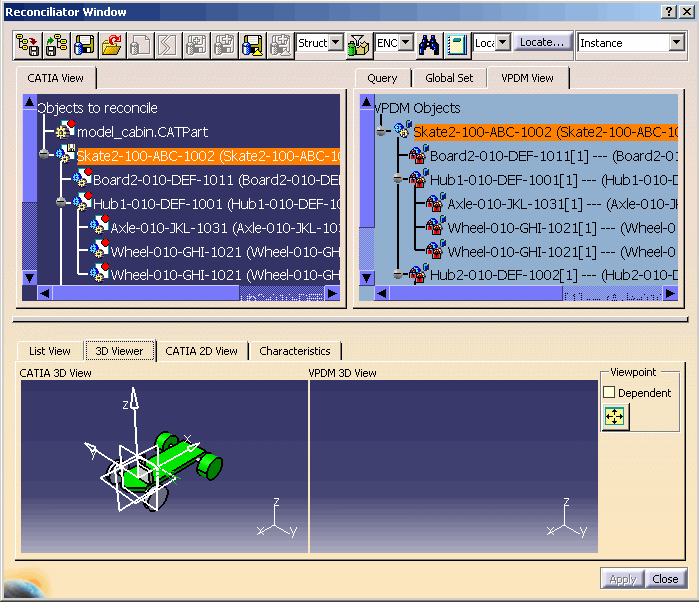Select Axle-010-JKL-1031[1] in VPDM Objects tree

pos(563,204)
